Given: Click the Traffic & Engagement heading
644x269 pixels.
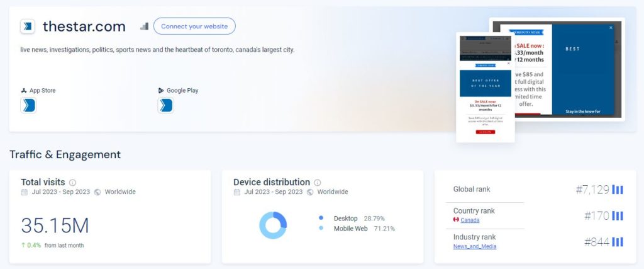Looking at the screenshot, I should [65, 154].
